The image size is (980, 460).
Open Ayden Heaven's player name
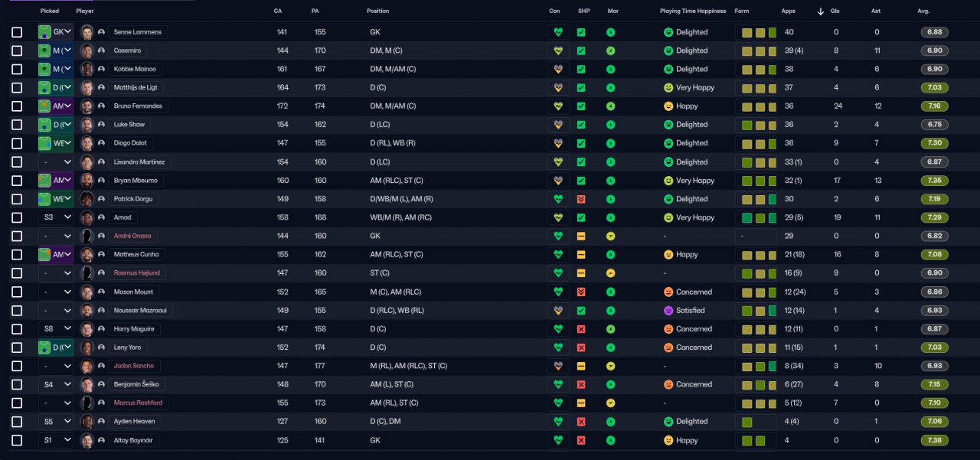tap(133, 422)
